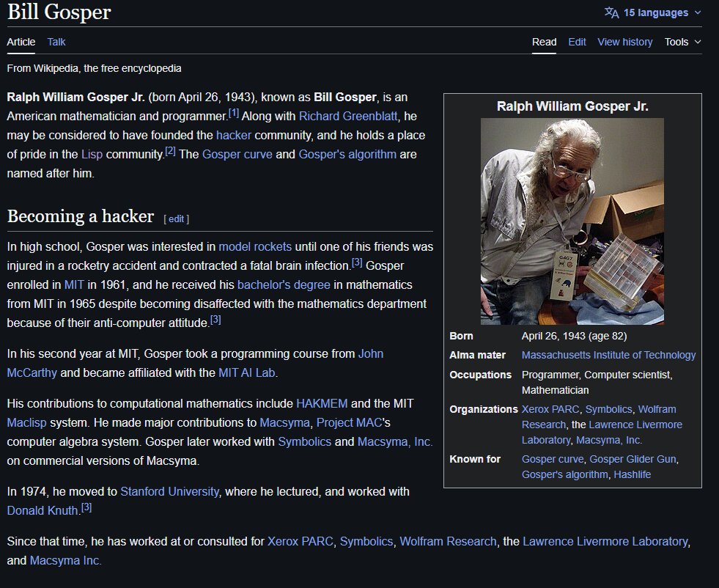The height and width of the screenshot is (588, 719).
Task: Click citation [3] after fatal brain infection
Action: [357, 262]
